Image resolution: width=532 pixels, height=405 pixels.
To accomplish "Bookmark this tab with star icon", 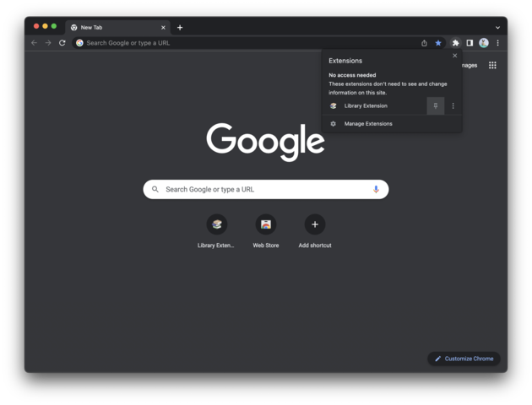I will (438, 43).
